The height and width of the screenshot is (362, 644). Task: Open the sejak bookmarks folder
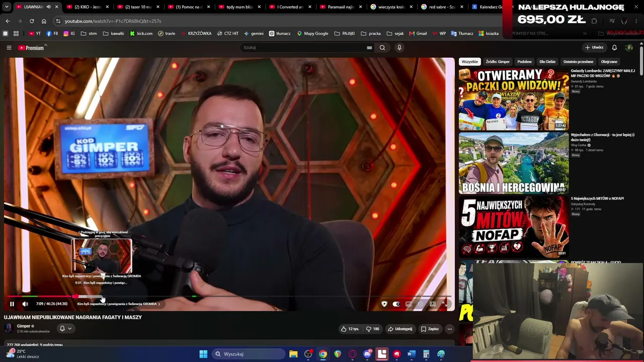(x=395, y=34)
